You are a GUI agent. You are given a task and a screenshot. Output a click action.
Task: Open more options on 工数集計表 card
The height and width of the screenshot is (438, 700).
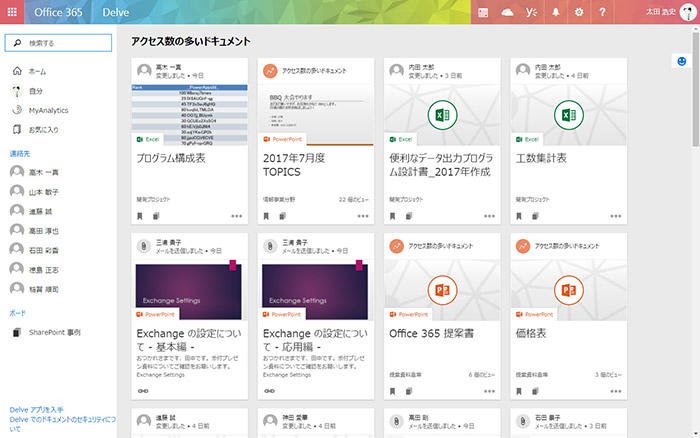[x=616, y=216]
